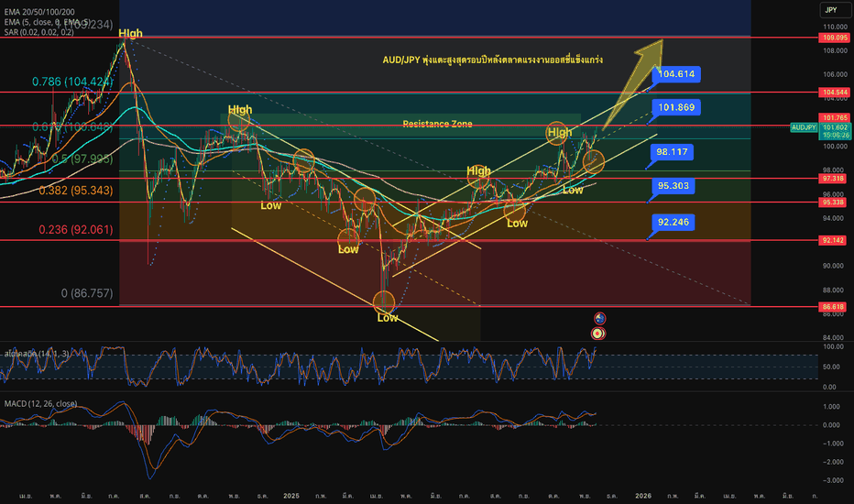
Task: Click the EMA 20/50/100/200 indicator legend
Action: (39, 11)
